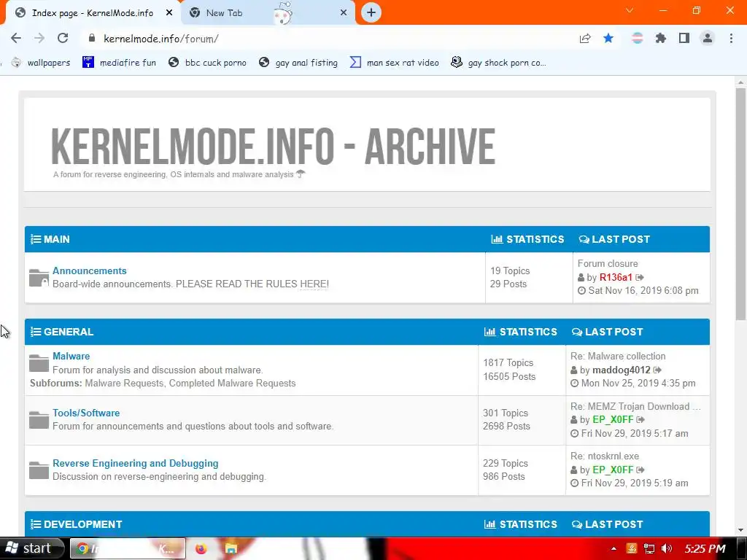Select the '2698 Posts' statistic text

pos(506,426)
